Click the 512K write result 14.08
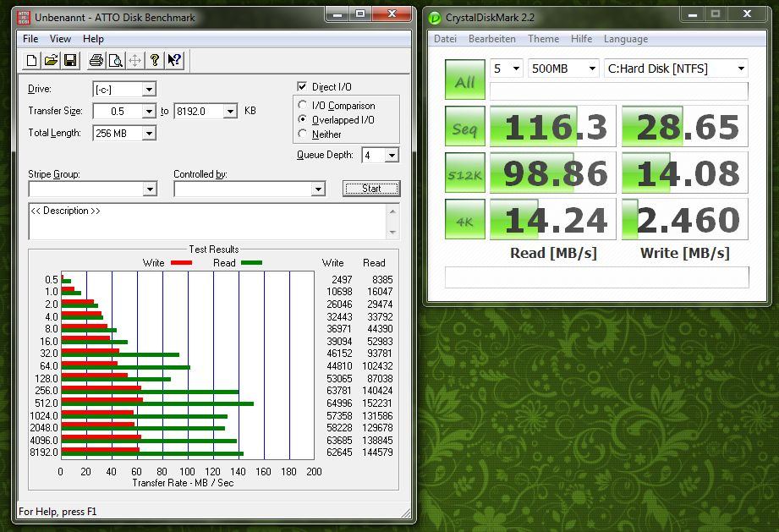The image size is (779, 532). point(685,173)
